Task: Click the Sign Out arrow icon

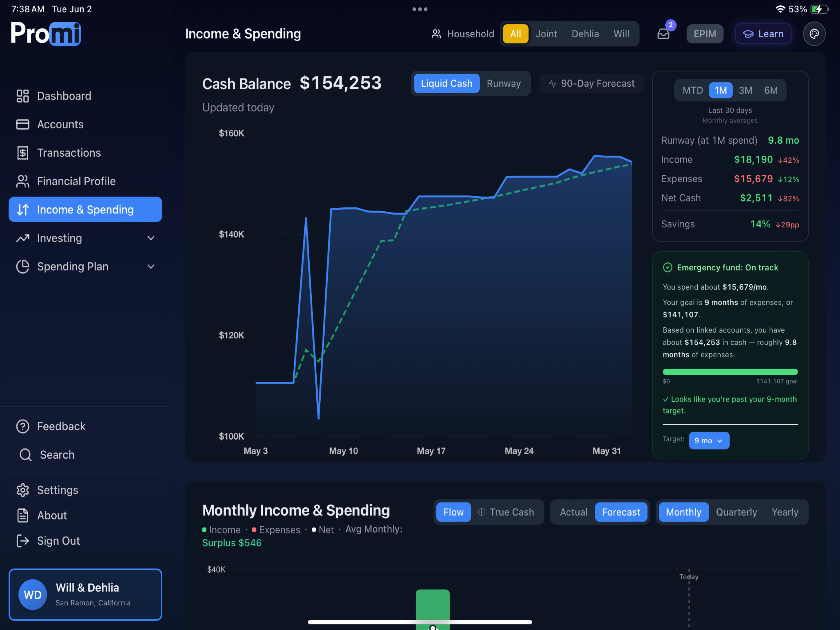Action: (x=23, y=541)
